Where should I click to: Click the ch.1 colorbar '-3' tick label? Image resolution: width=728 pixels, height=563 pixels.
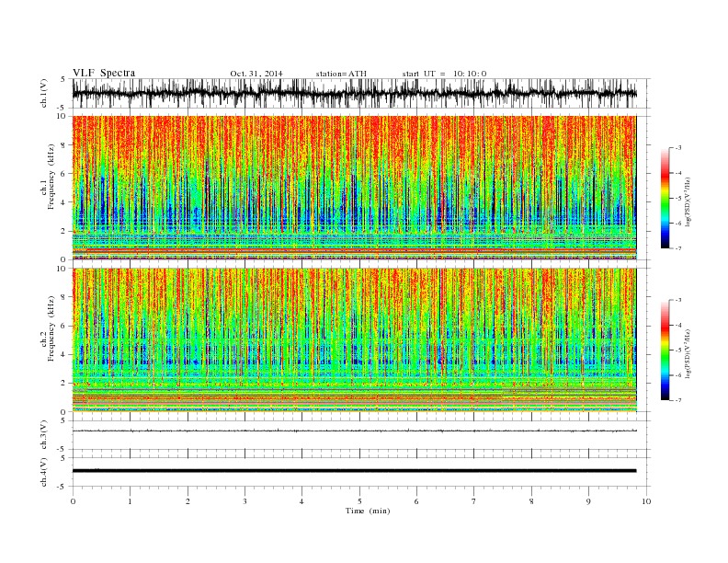pyautogui.click(x=678, y=148)
